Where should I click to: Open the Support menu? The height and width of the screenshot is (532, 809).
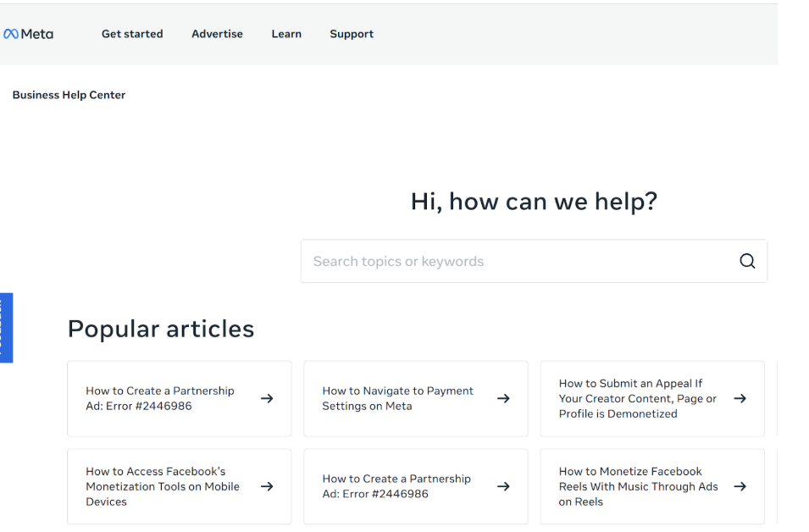coord(352,34)
